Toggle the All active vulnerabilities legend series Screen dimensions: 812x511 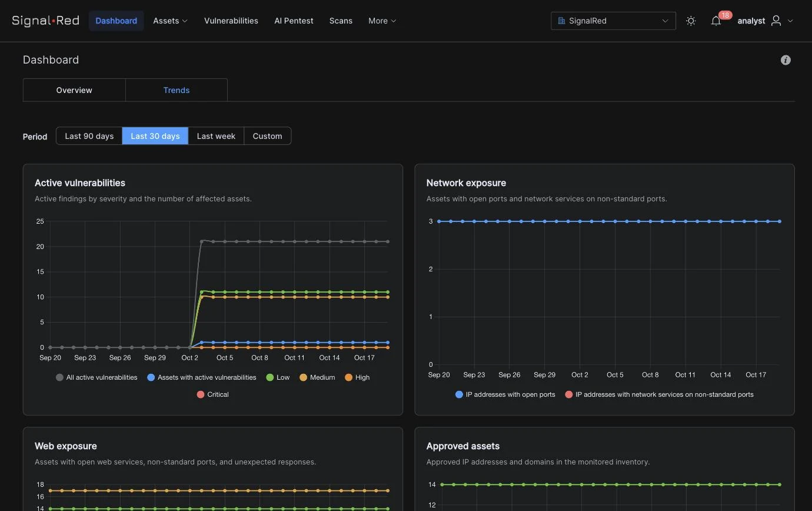pyautogui.click(x=96, y=377)
